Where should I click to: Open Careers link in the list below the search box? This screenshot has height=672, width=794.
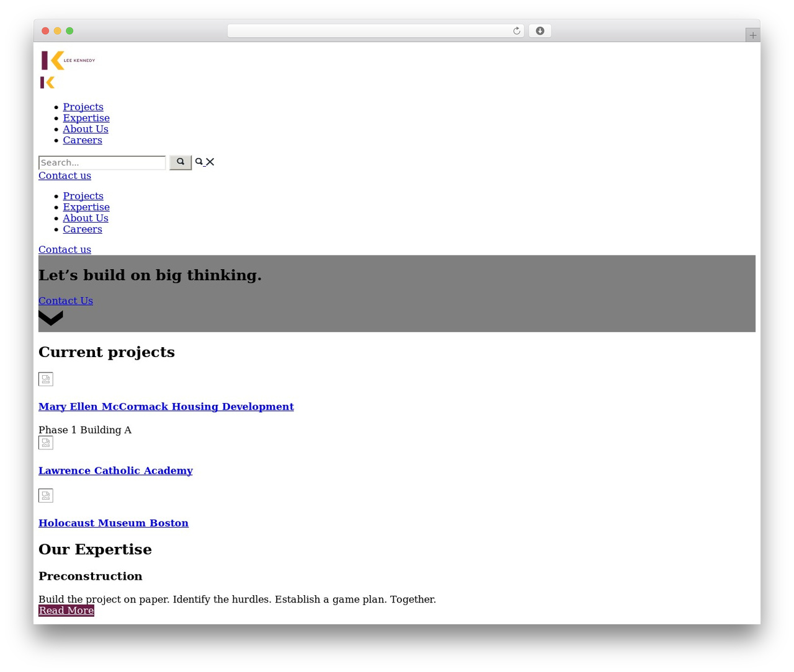click(x=83, y=229)
